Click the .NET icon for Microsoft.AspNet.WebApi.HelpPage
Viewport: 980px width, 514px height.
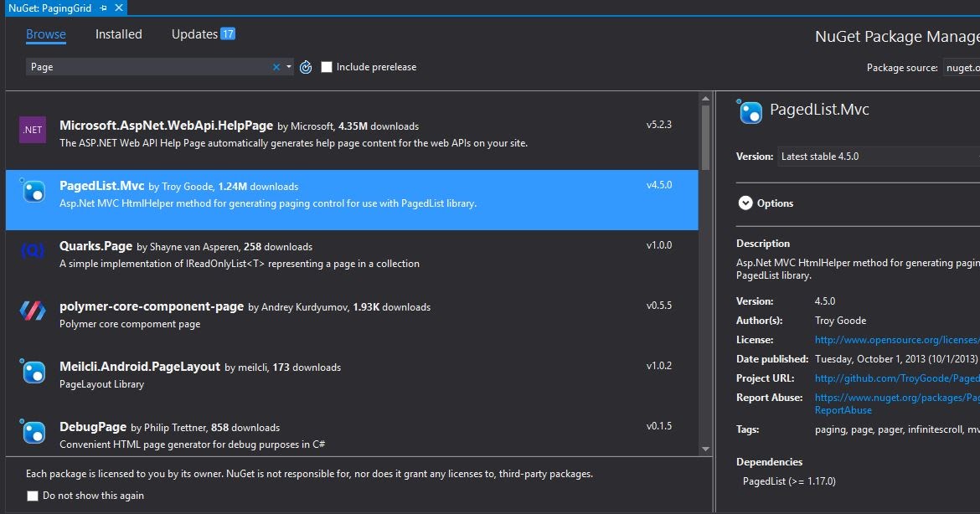[32, 130]
